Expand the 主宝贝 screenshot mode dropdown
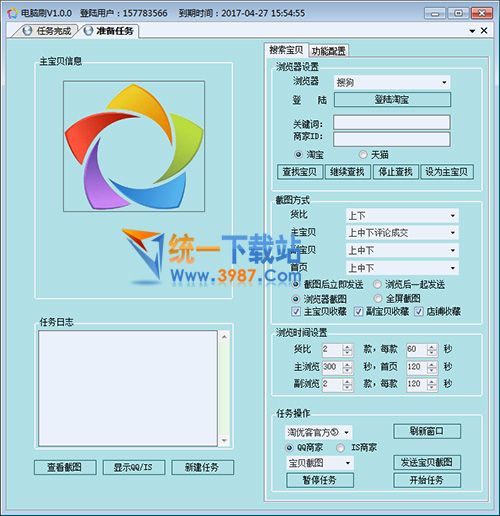500x516 pixels. [x=402, y=233]
